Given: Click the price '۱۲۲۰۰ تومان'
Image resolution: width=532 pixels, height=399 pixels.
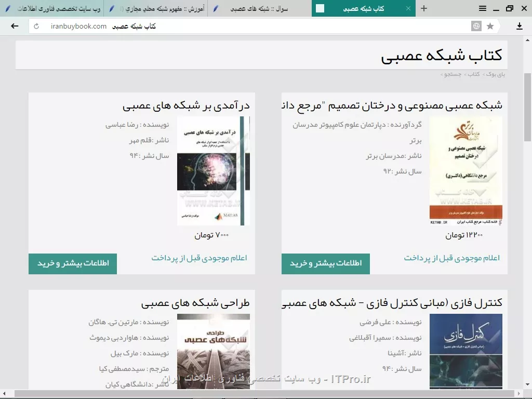Looking at the screenshot, I should (x=464, y=235).
